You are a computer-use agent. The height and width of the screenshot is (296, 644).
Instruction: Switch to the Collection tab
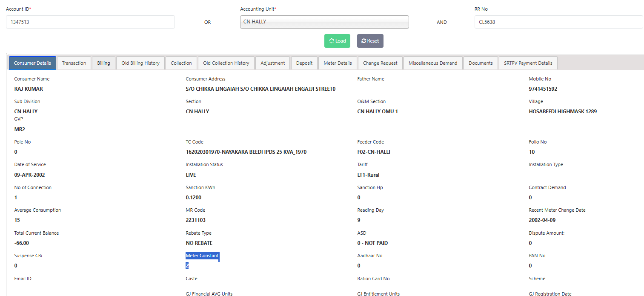(x=181, y=63)
